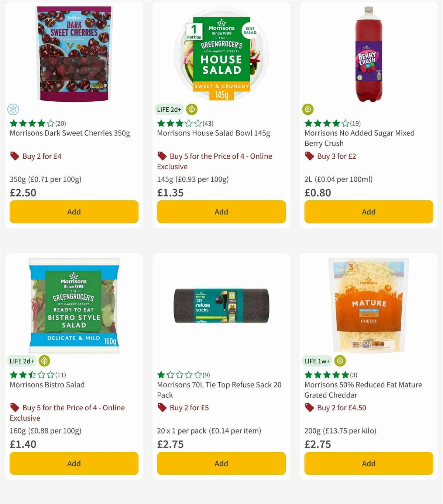Click the offer tag icon beside Buy 2 for £4
The width and height of the screenshot is (443, 504).
(14, 156)
